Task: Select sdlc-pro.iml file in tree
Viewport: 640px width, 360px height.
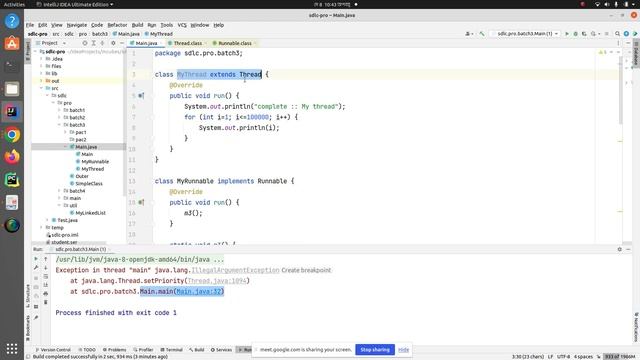Action: [64, 235]
